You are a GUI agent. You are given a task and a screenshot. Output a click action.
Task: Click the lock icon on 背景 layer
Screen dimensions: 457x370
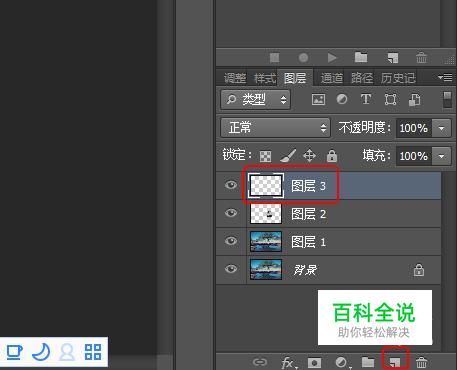(x=419, y=270)
